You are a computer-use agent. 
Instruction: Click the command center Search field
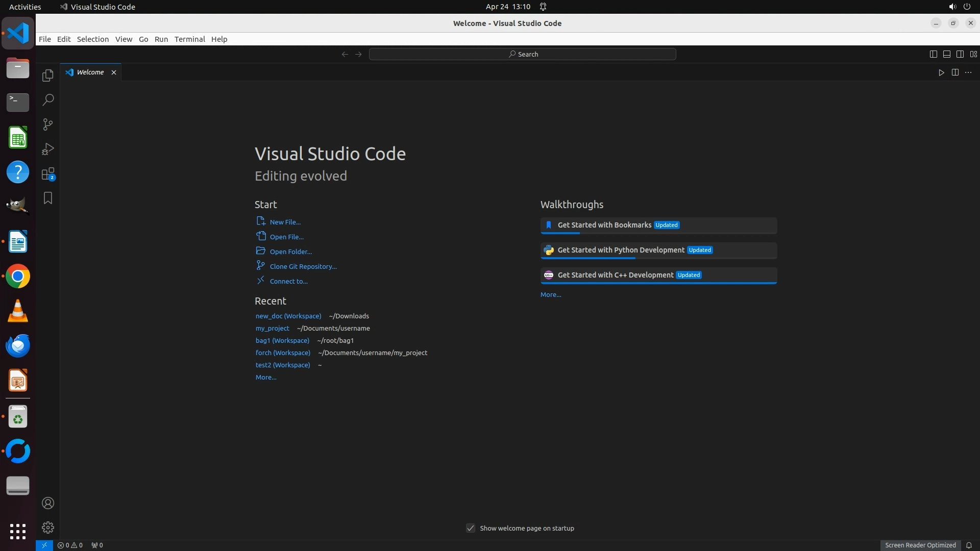[x=522, y=54]
